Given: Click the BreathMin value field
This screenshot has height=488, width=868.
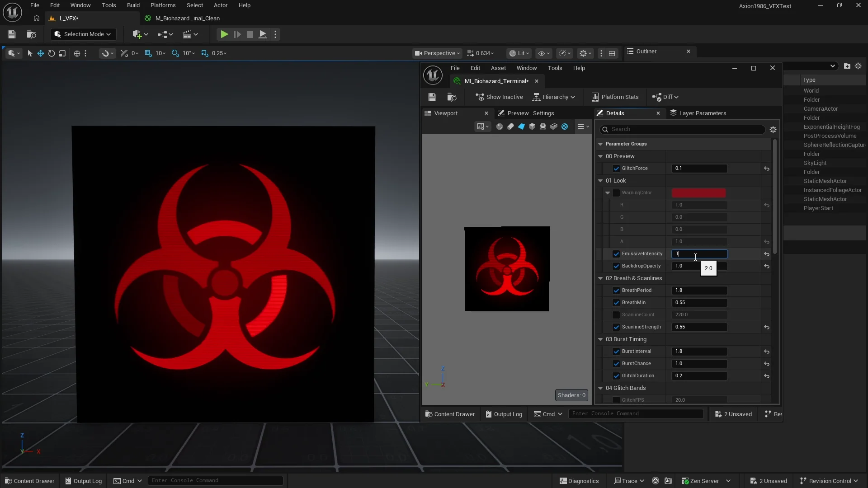Looking at the screenshot, I should 699,303.
